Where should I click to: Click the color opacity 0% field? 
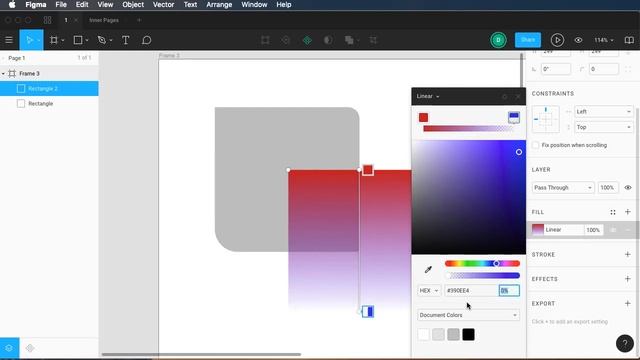[x=509, y=291]
